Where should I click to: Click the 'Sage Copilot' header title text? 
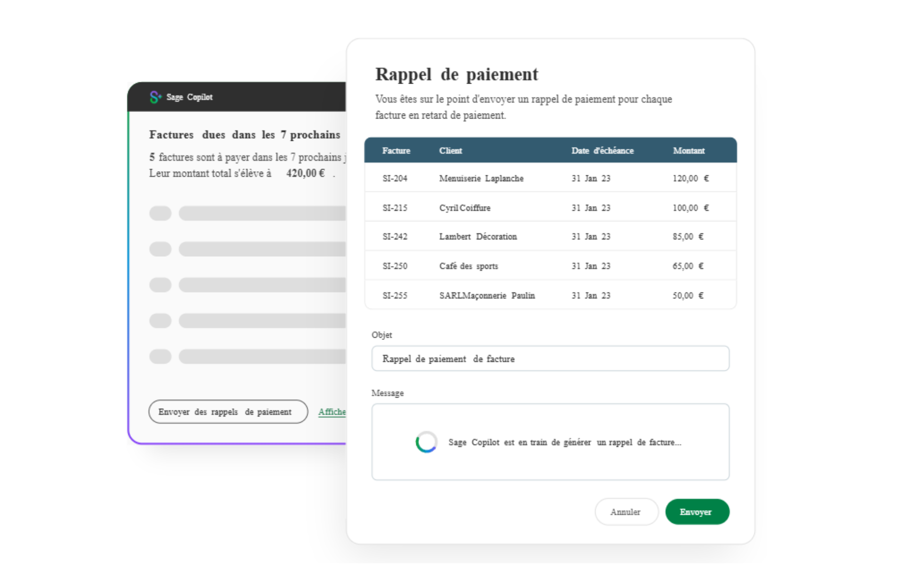189,97
